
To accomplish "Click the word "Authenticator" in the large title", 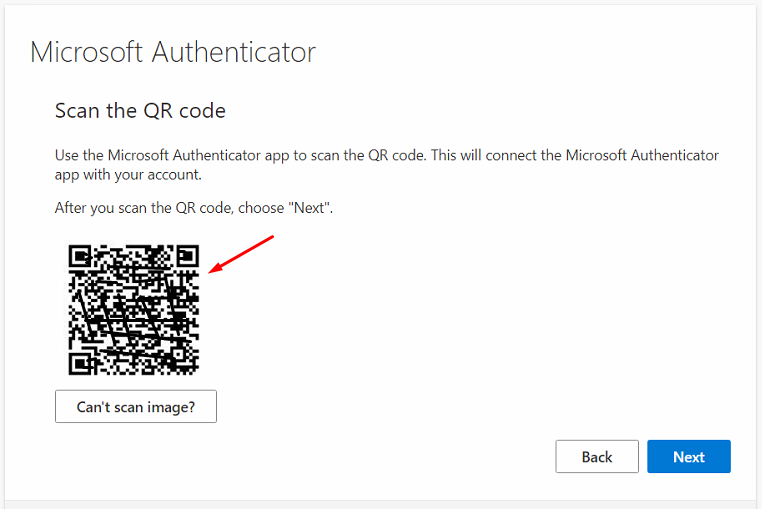I will (x=234, y=52).
